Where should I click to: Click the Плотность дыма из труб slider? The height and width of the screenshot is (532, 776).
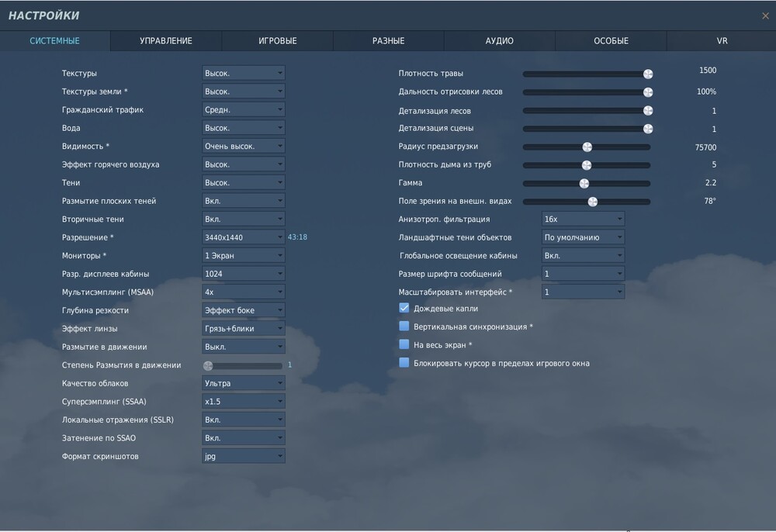tap(587, 165)
